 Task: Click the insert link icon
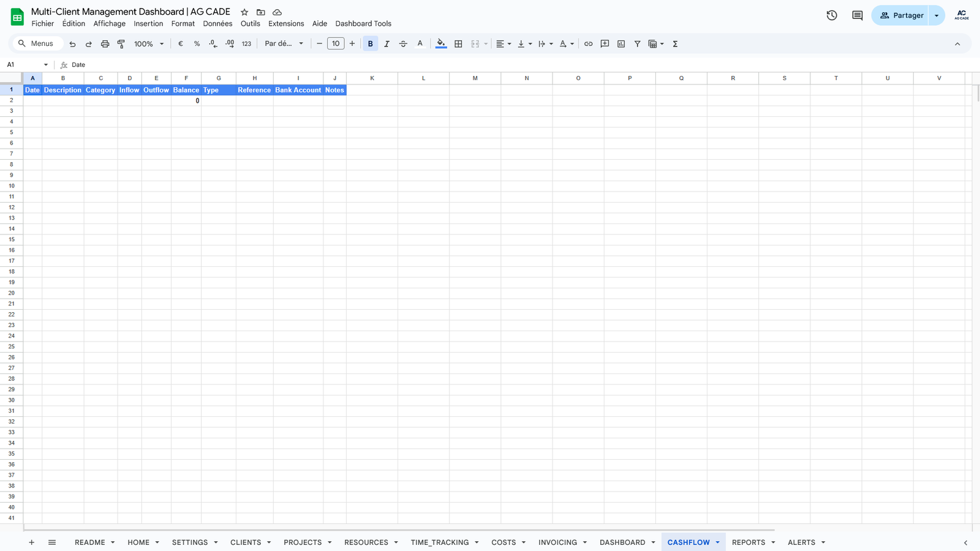point(588,44)
